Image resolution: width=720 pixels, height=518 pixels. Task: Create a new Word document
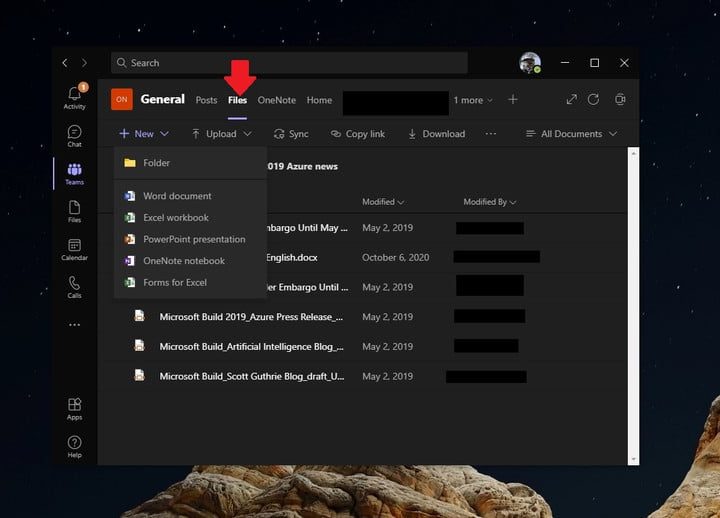click(190, 196)
